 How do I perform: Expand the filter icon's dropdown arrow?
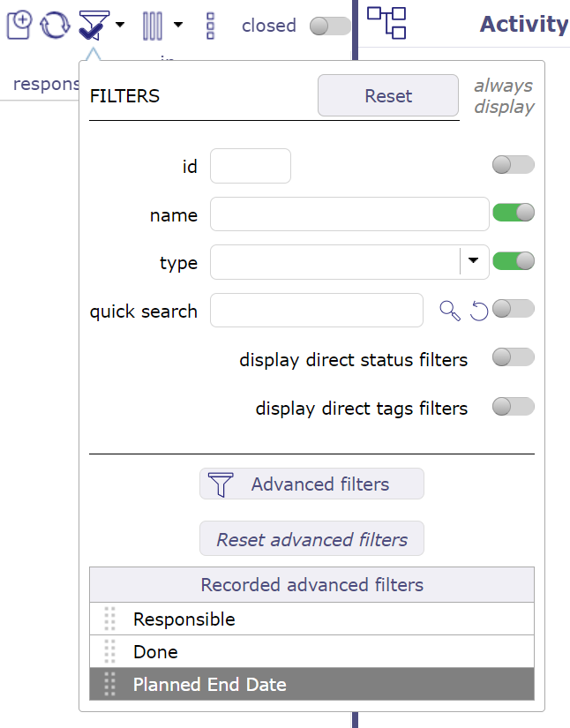point(119,26)
